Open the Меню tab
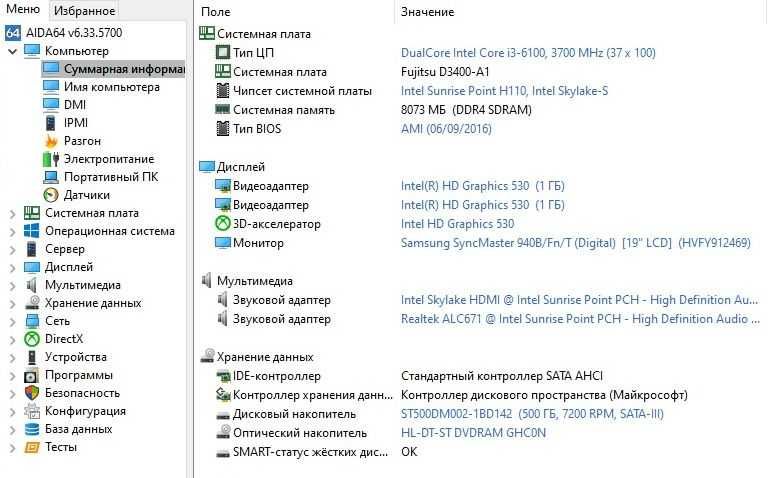This screenshot has height=478, width=782. pyautogui.click(x=23, y=9)
